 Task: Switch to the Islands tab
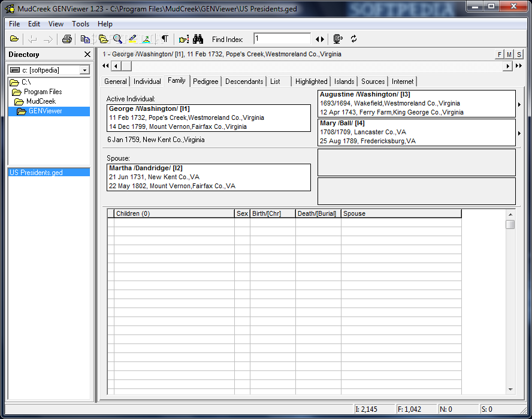[344, 82]
